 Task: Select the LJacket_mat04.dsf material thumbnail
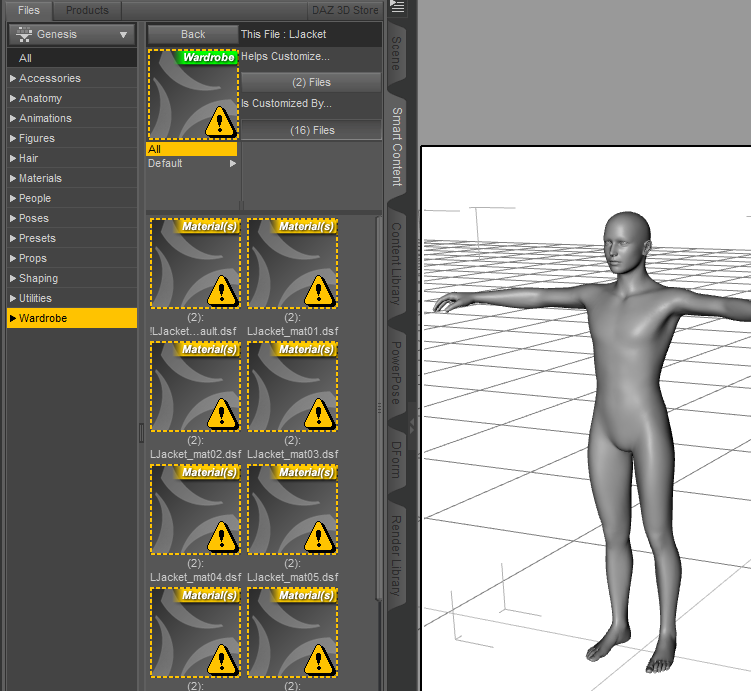(195, 510)
